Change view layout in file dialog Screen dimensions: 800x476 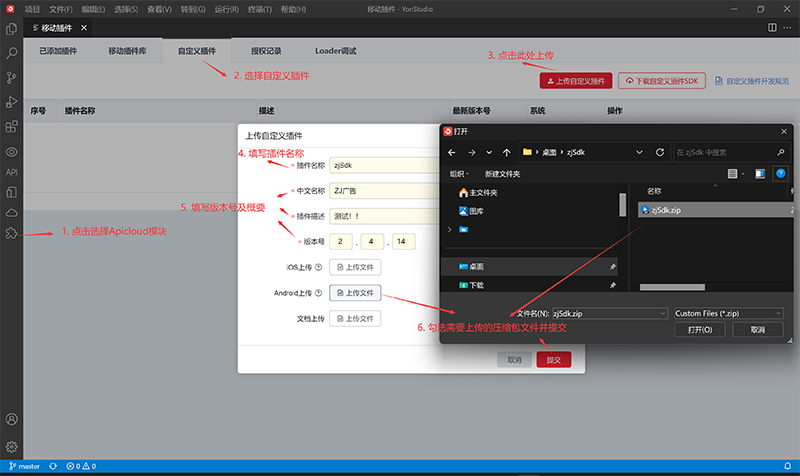coord(735,174)
